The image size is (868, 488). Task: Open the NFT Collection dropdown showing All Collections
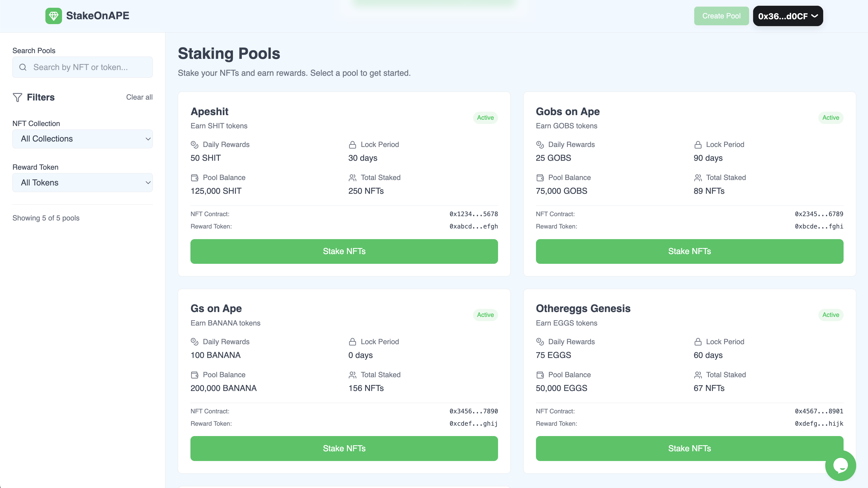[82, 139]
